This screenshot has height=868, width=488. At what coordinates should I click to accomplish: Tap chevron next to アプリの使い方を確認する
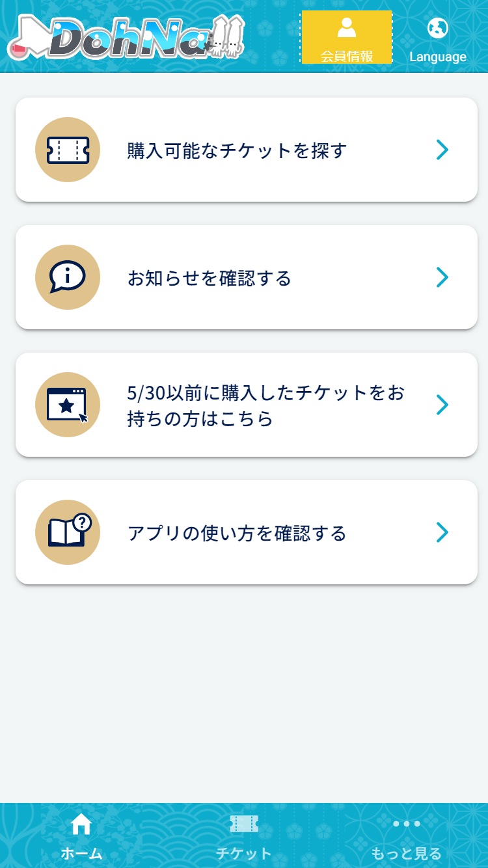442,532
